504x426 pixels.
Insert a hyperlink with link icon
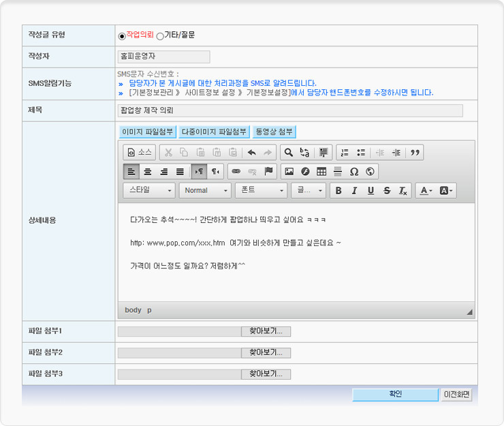pos(236,172)
